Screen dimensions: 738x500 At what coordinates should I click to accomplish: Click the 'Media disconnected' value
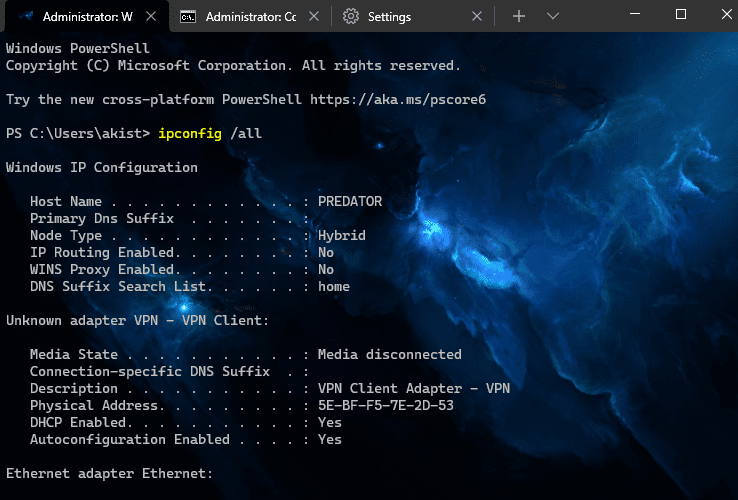coord(390,355)
